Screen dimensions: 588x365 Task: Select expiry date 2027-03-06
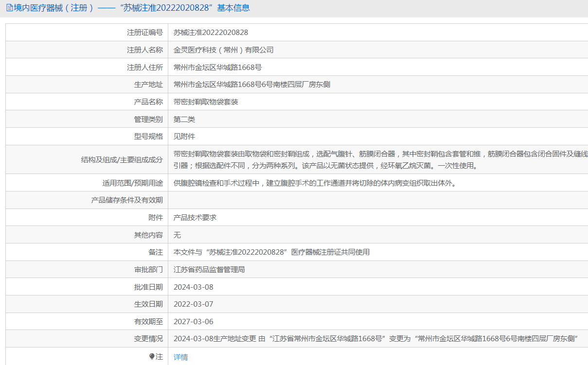pyautogui.click(x=194, y=322)
